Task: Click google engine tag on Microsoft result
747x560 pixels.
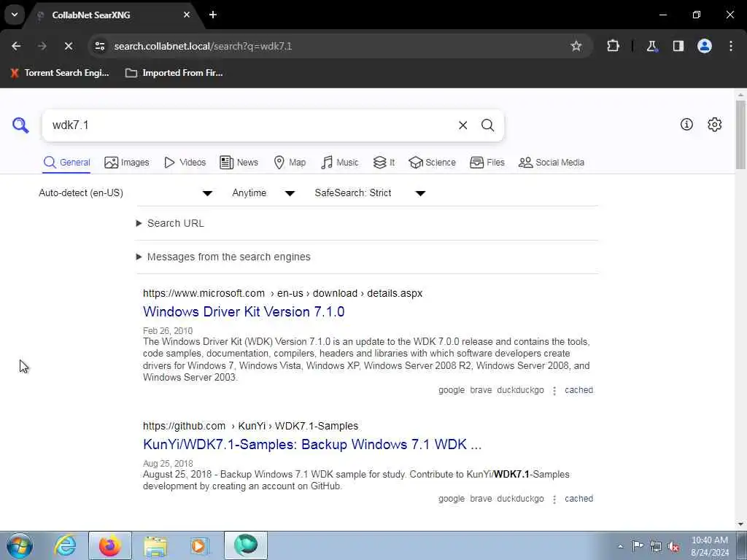Action: [452, 390]
